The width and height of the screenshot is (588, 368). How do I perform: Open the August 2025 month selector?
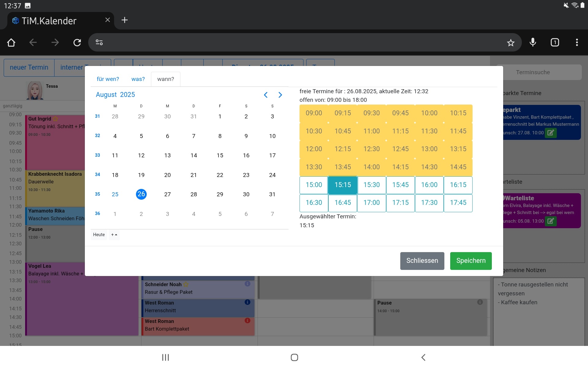click(x=115, y=95)
